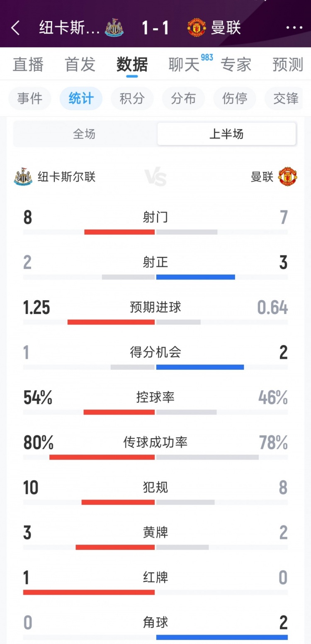Viewport: 311px width, 644px height.
Task: Tap the 控球率 possession bar
Action: [155, 412]
